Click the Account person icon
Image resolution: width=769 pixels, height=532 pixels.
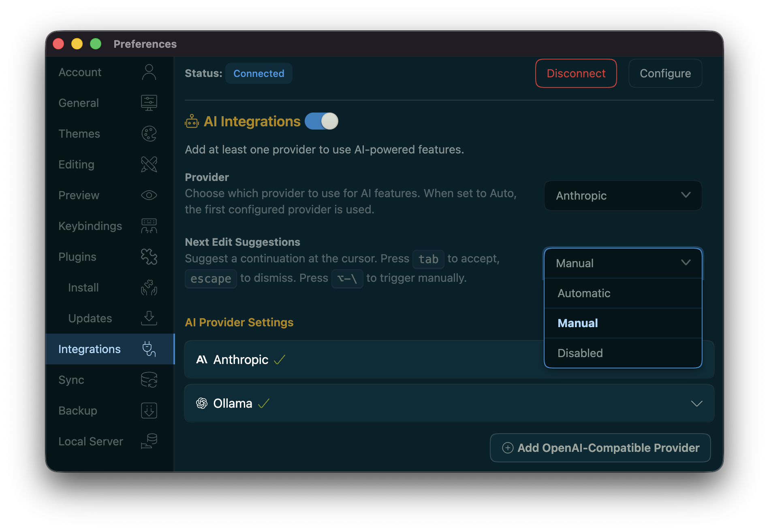coord(149,72)
